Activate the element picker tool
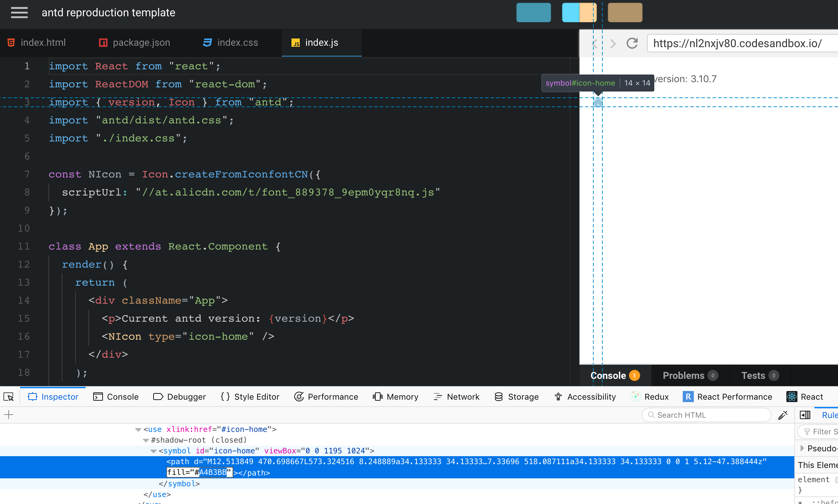The width and height of the screenshot is (838, 504). point(8,397)
